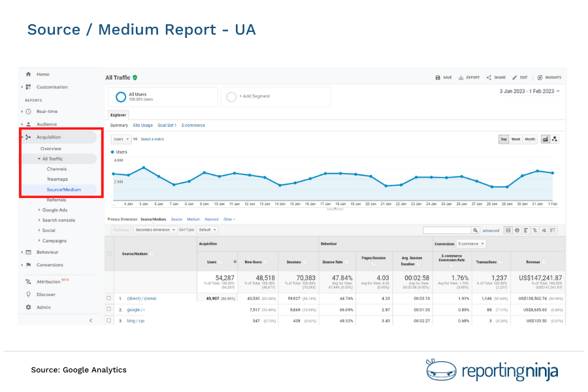Image resolution: width=588 pixels, height=392 pixels.
Task: Switch to the E-commerce tab
Action: [193, 125]
